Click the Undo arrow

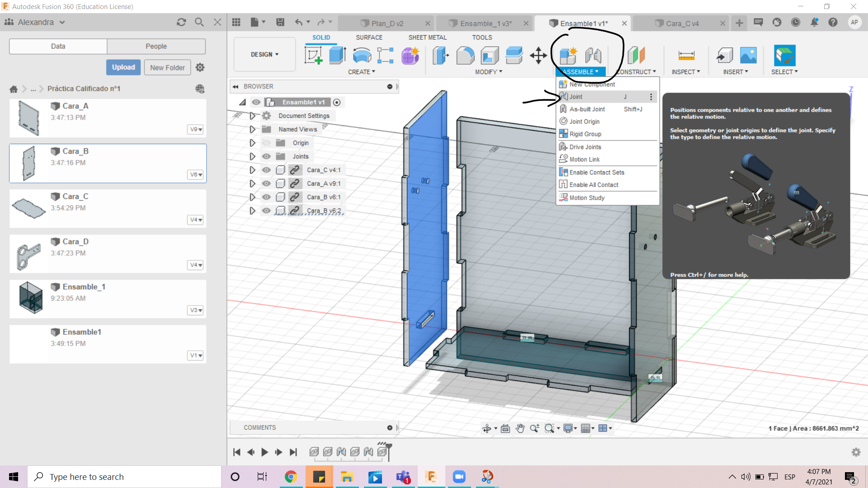(x=299, y=22)
